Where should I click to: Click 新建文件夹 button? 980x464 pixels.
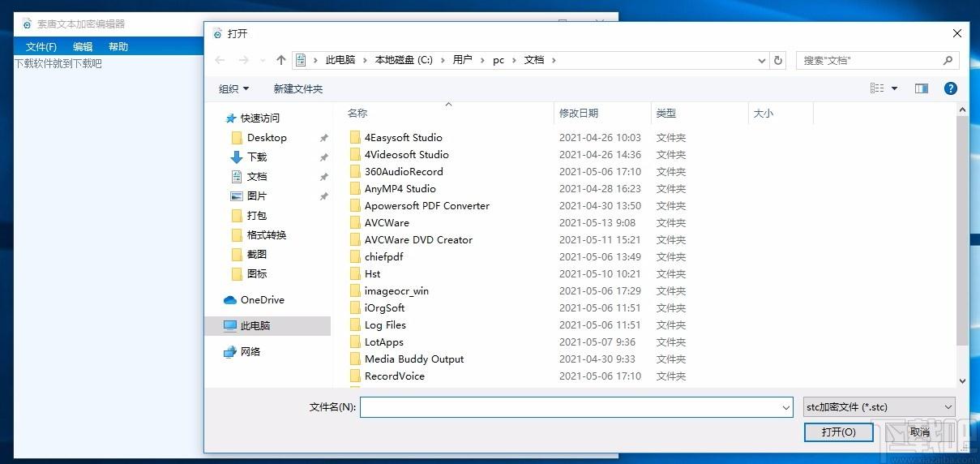coord(298,89)
